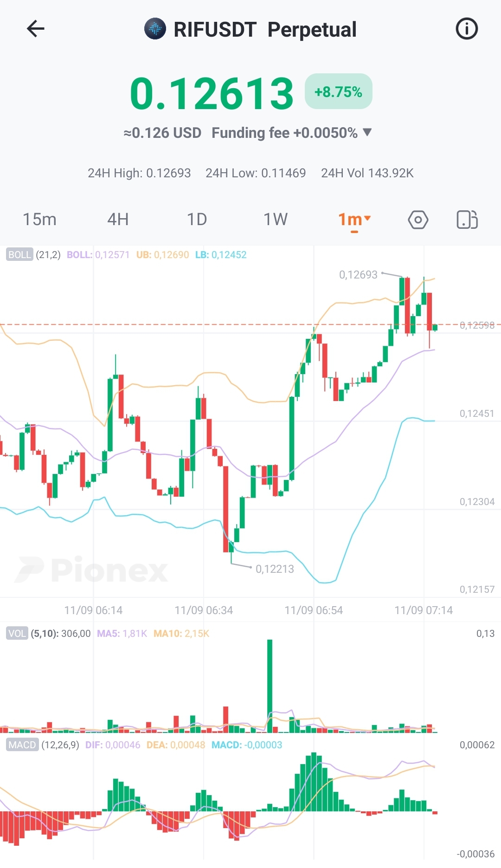Switch chart to 1D interval
Viewport: 501px width, 868px height.
pos(197,220)
